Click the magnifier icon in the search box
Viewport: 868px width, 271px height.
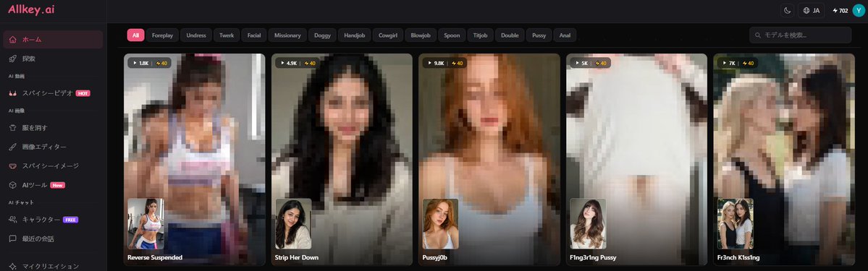pos(759,35)
